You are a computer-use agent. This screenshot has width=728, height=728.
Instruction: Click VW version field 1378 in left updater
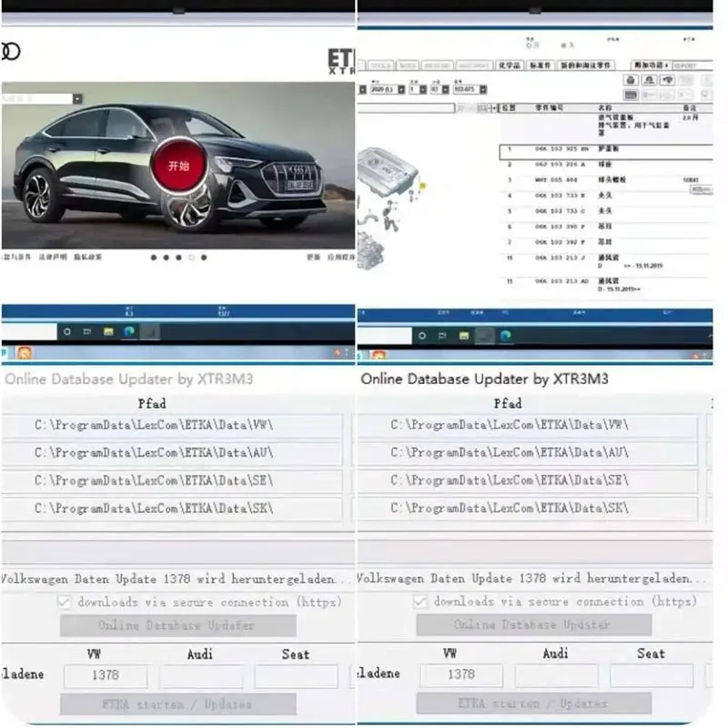point(106,675)
